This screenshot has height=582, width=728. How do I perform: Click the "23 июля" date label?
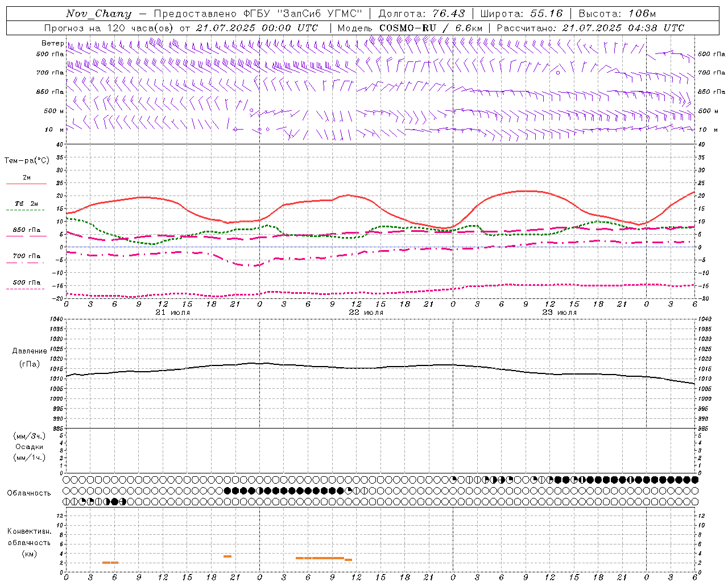pos(560,313)
